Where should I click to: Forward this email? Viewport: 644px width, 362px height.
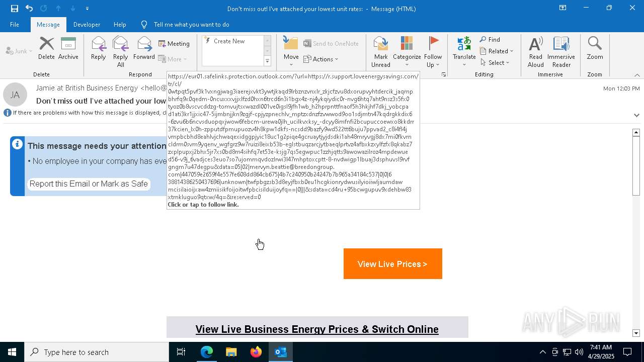click(144, 48)
